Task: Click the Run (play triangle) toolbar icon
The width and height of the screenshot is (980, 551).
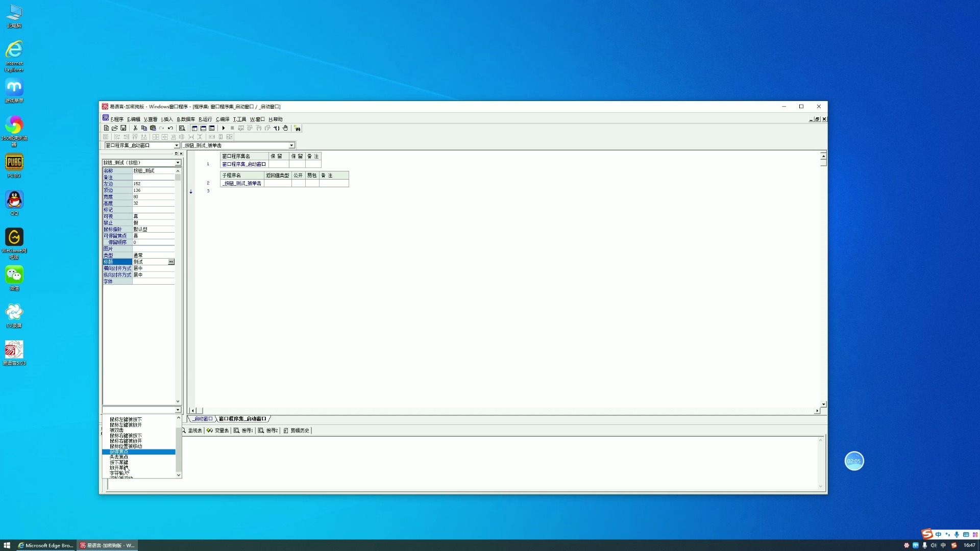Action: [223, 128]
